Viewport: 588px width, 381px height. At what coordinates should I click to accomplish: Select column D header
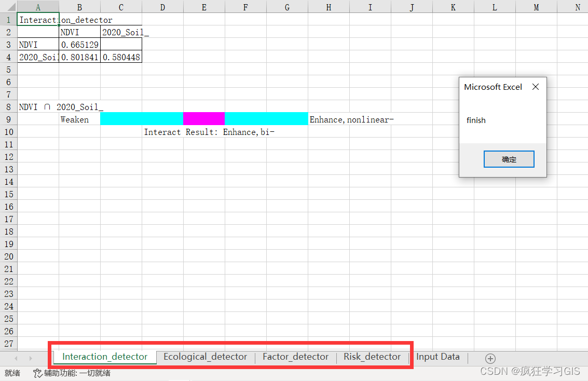pyautogui.click(x=162, y=7)
